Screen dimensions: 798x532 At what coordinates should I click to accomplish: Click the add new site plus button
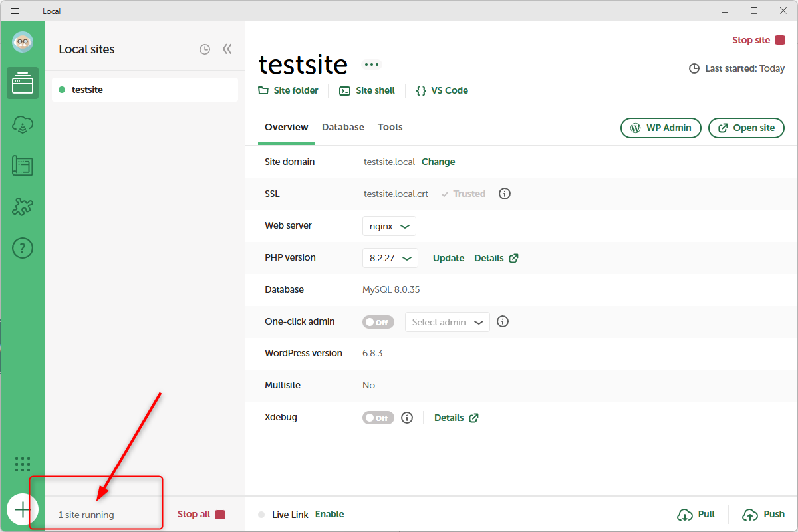[23, 509]
